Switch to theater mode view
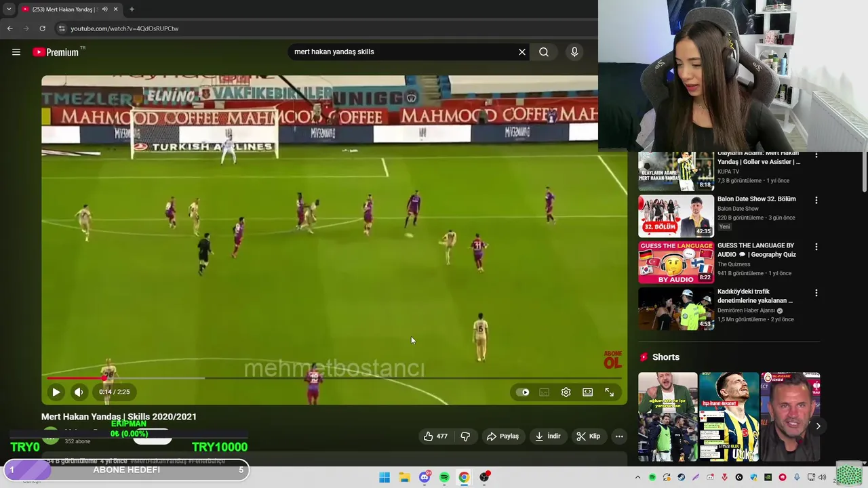This screenshot has width=868, height=488. 588,392
